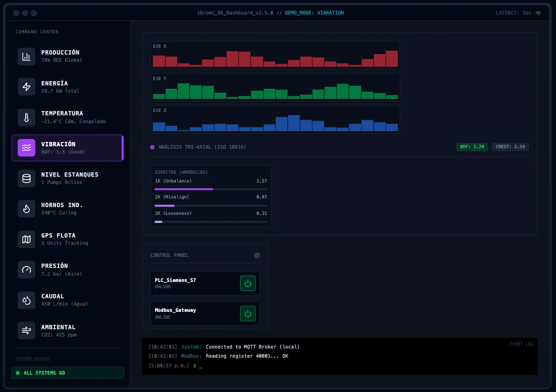Viewport: 556px width, 392px height.
Task: Click the Modbus_Gateway device name
Action: (x=175, y=310)
